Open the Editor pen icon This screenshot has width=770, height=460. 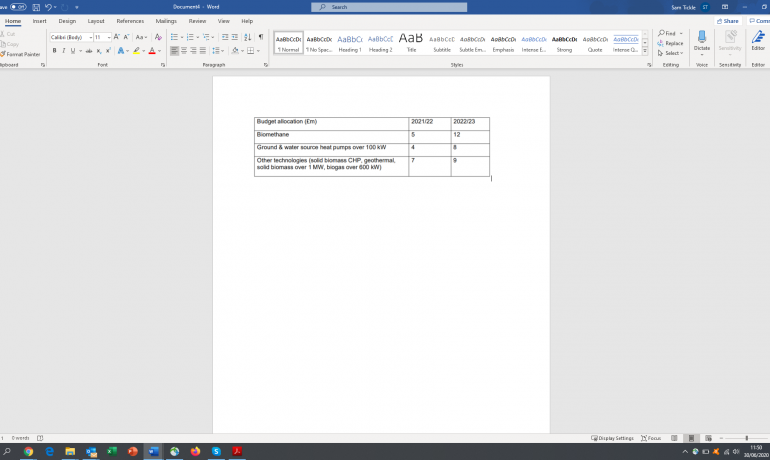coord(758,38)
